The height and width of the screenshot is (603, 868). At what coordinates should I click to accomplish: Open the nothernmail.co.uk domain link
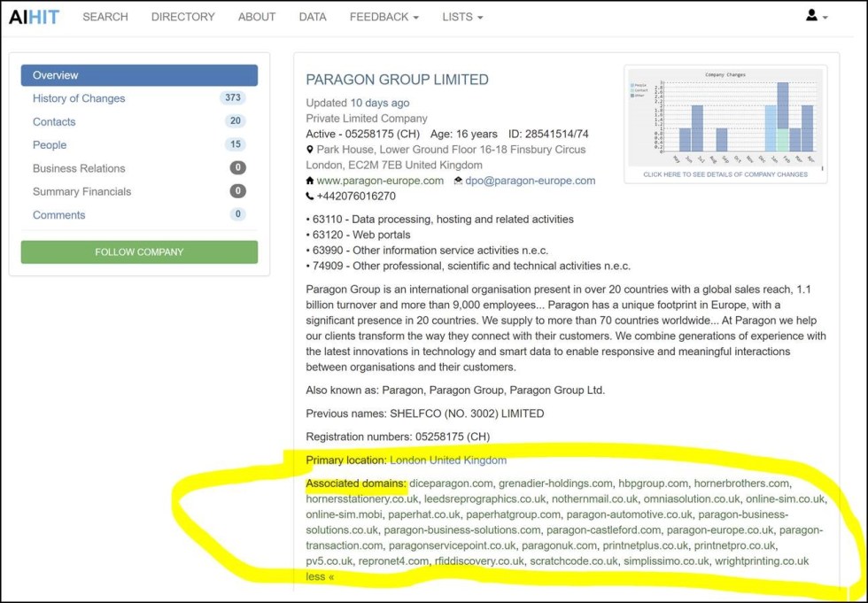(594, 499)
